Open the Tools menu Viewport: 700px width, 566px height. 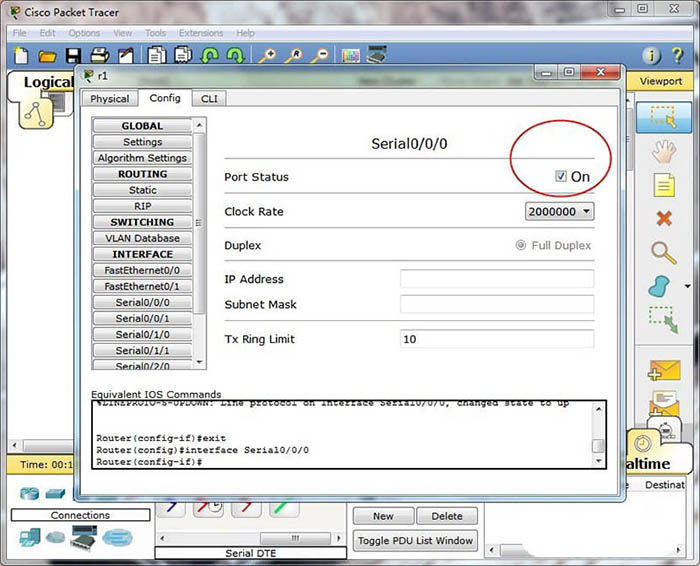point(155,33)
